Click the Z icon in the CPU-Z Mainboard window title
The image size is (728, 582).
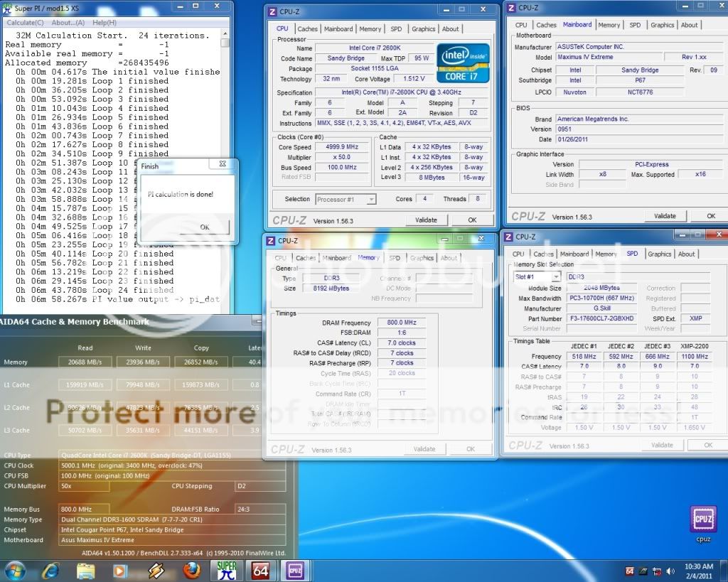(511, 8)
